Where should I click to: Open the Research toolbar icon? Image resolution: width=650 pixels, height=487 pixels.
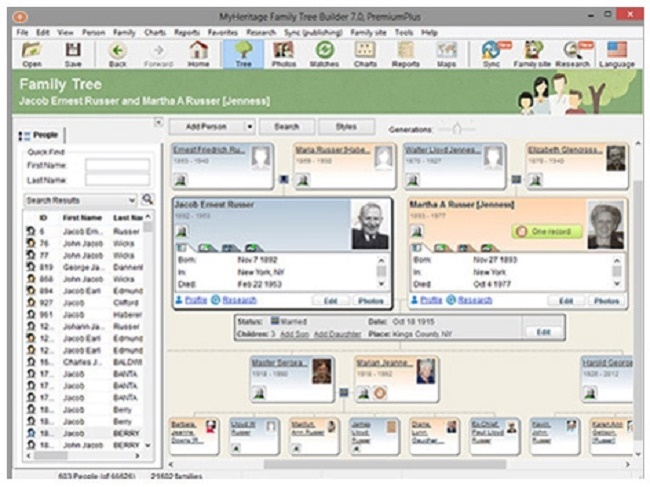[573, 54]
